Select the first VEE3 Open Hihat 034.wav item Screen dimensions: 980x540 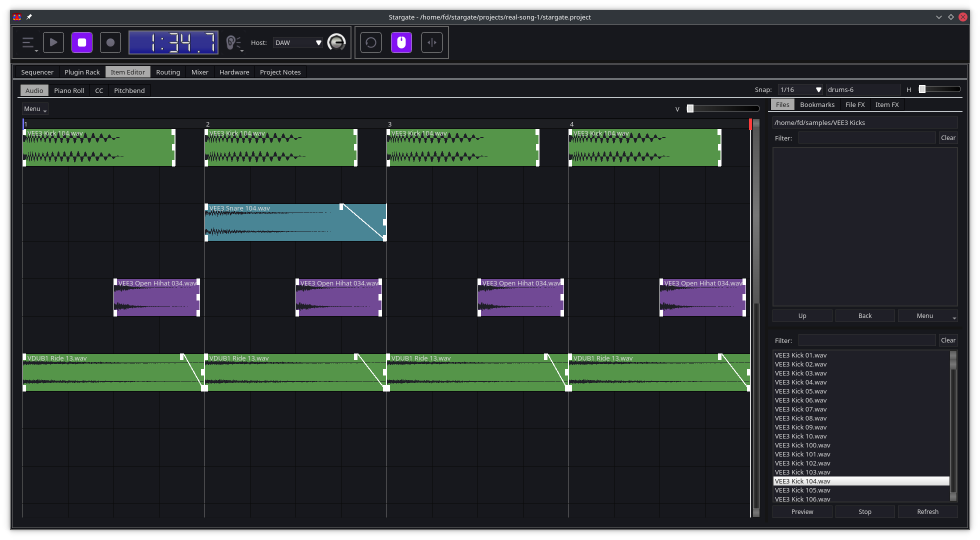pos(157,297)
